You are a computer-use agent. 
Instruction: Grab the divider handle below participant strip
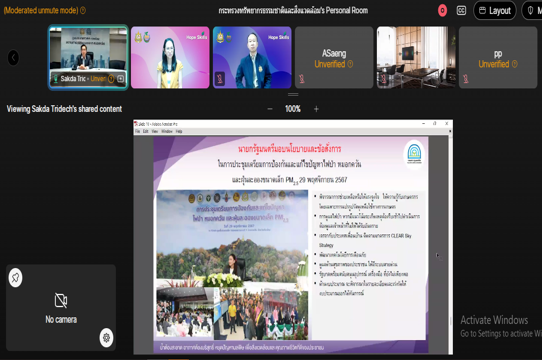tap(293, 94)
